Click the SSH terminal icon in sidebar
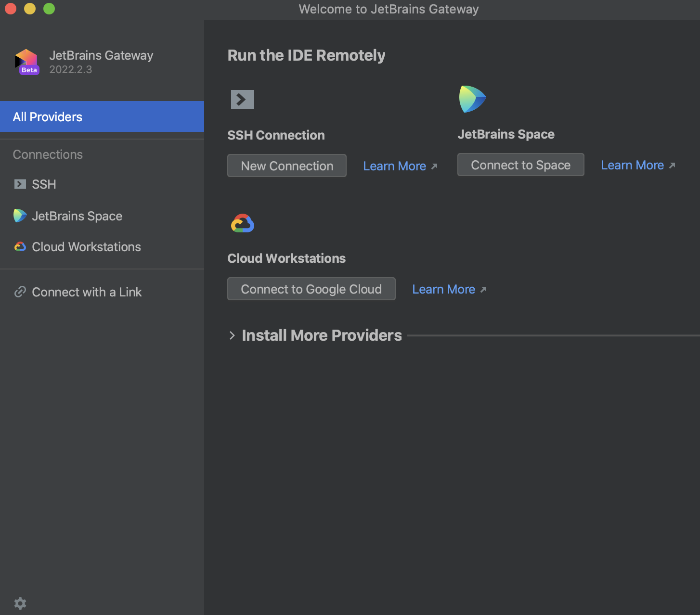 (20, 184)
